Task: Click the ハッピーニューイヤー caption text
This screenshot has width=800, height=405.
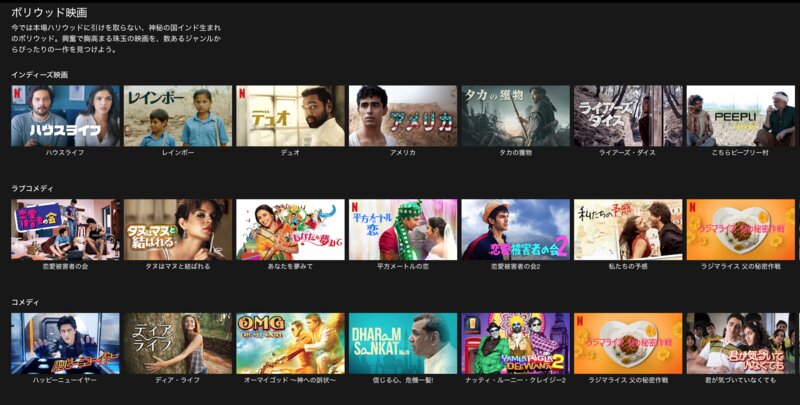Action: pos(65,380)
